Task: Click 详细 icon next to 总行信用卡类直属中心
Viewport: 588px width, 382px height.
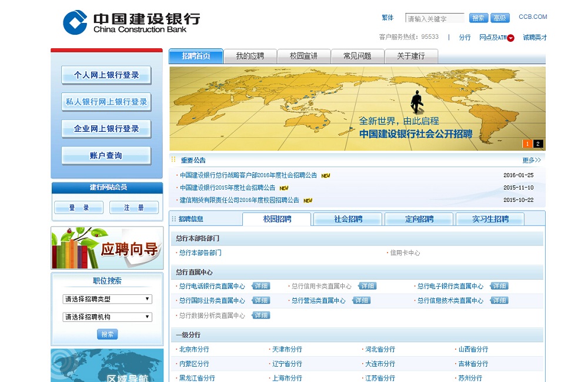Action: click(367, 286)
